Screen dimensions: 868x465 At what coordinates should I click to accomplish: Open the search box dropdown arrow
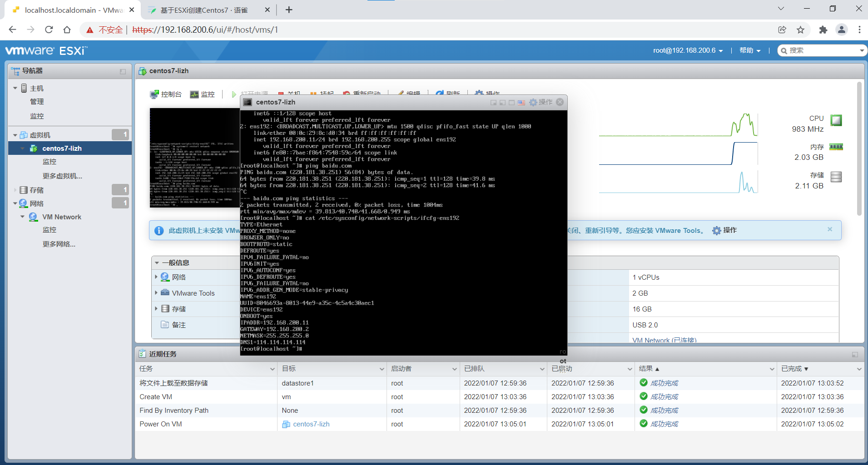[x=862, y=50]
